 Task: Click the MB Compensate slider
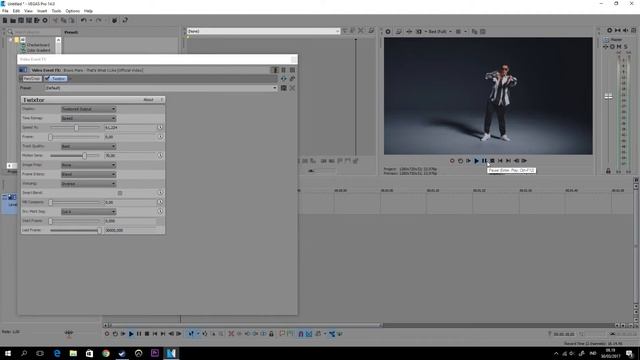75,202
